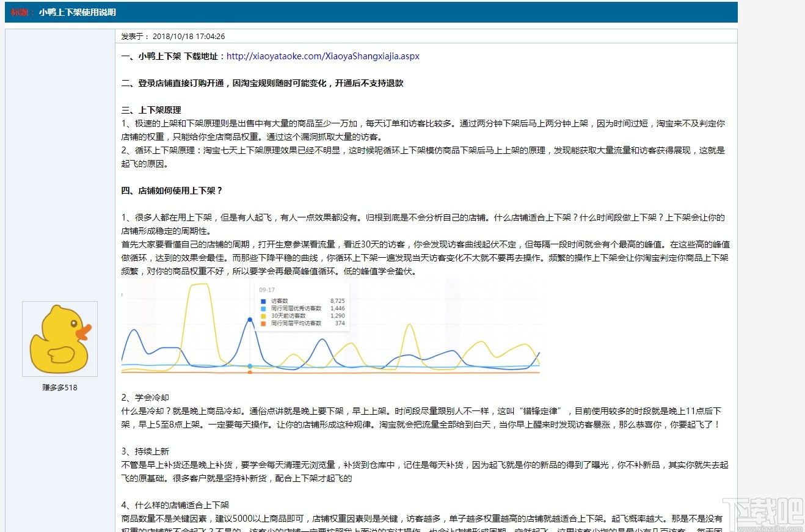The height and width of the screenshot is (532, 805).
Task: Click the value 374 in the tooltip
Action: (340, 323)
